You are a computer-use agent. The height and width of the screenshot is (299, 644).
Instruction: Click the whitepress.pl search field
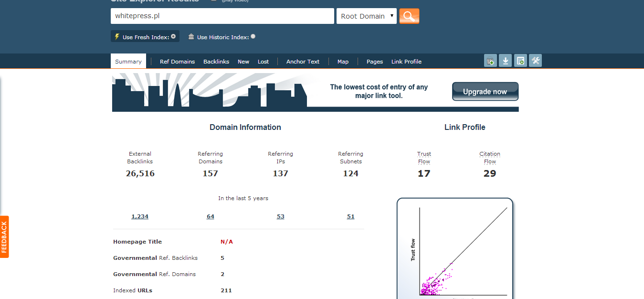pyautogui.click(x=222, y=16)
